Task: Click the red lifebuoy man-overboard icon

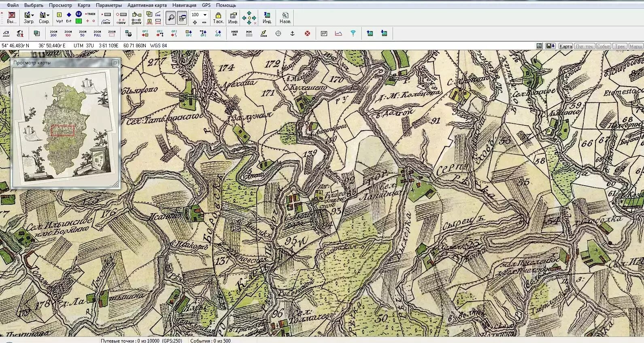Action: (307, 34)
